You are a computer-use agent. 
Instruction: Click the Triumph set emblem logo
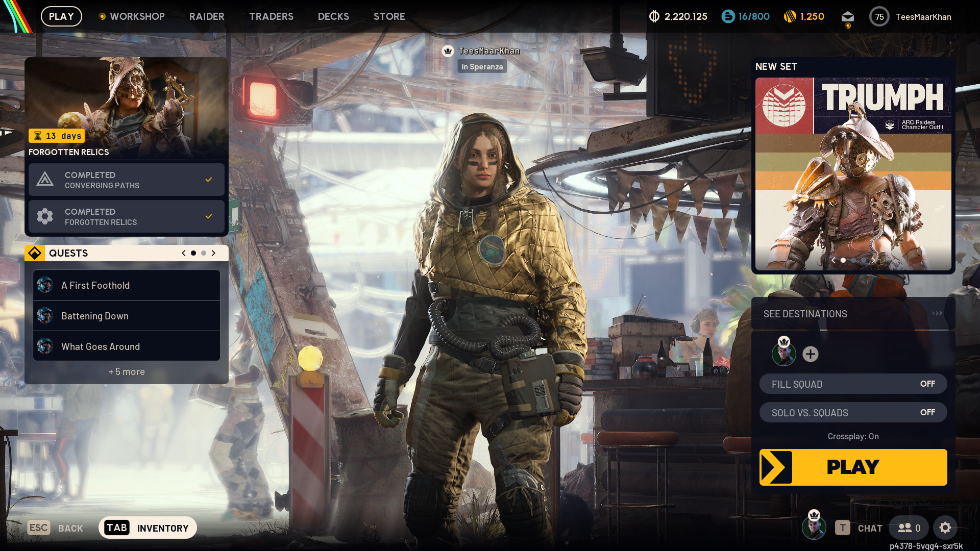coord(784,106)
